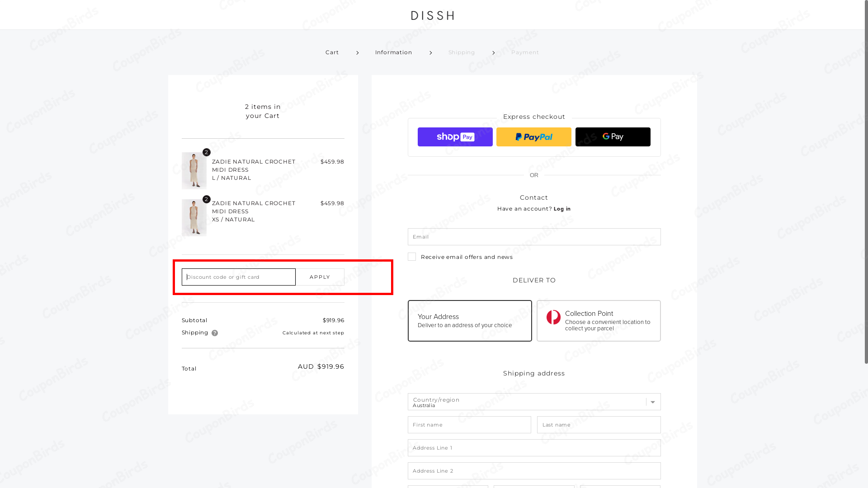Select PayPal express checkout
This screenshot has height=488, width=868.
tap(533, 136)
